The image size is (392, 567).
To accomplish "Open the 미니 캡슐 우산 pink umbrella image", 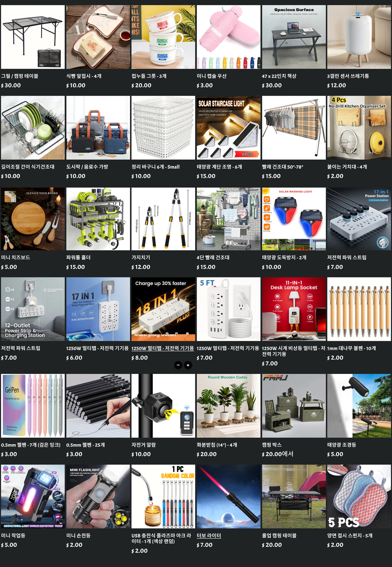I will (x=228, y=37).
